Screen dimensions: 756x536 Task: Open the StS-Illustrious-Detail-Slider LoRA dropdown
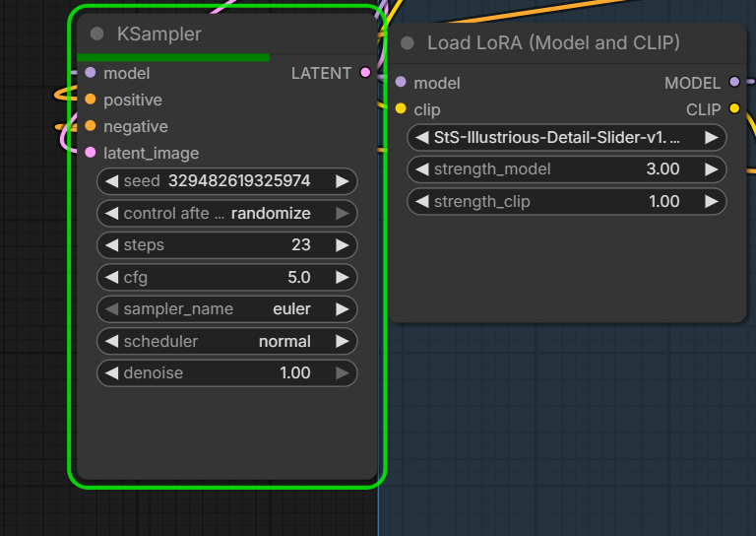[x=567, y=138]
